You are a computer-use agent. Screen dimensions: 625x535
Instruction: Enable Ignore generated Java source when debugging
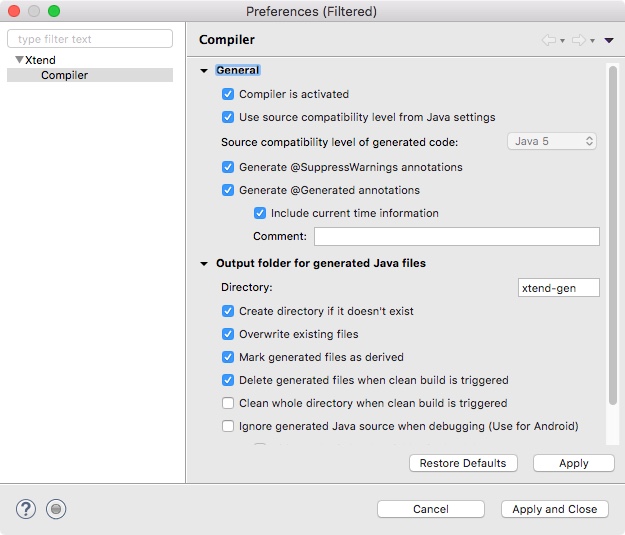[x=228, y=426]
